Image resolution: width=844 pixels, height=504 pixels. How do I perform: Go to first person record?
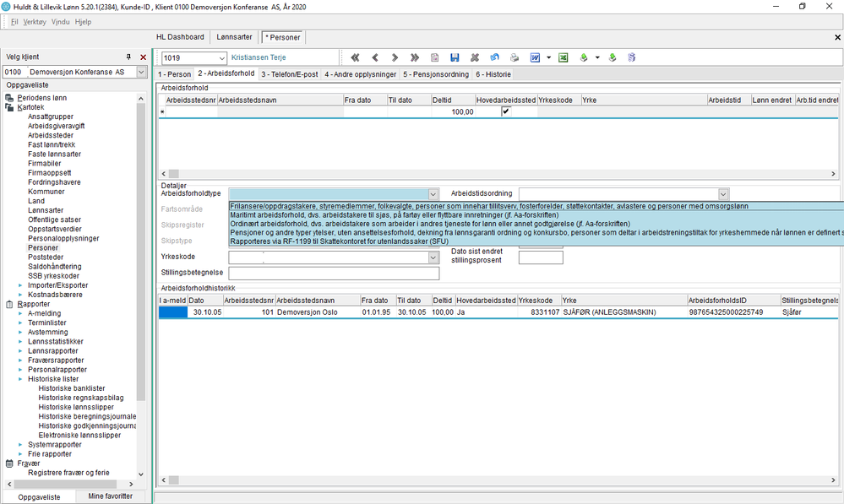[x=355, y=57]
